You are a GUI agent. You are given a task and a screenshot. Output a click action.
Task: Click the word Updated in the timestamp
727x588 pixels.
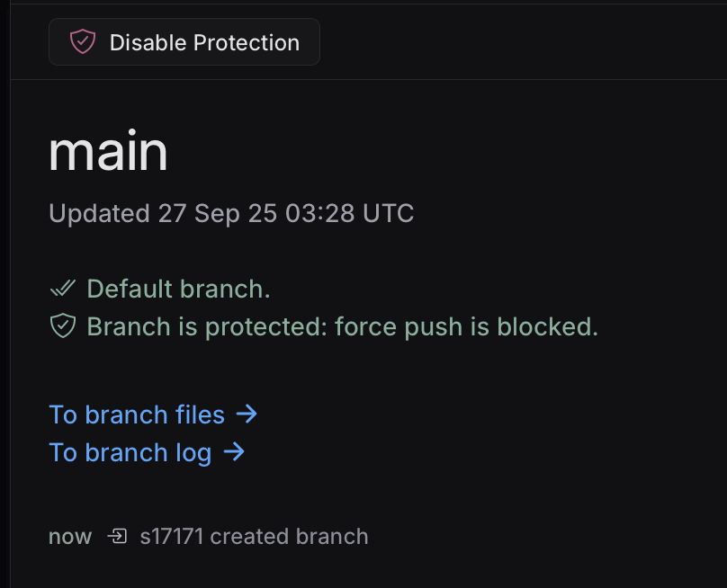pyautogui.click(x=99, y=213)
